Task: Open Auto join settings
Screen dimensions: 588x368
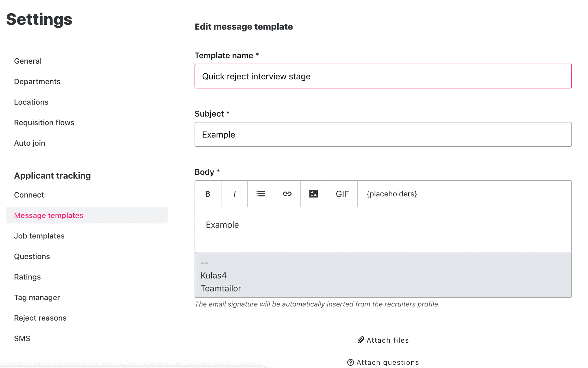Action: coord(30,143)
